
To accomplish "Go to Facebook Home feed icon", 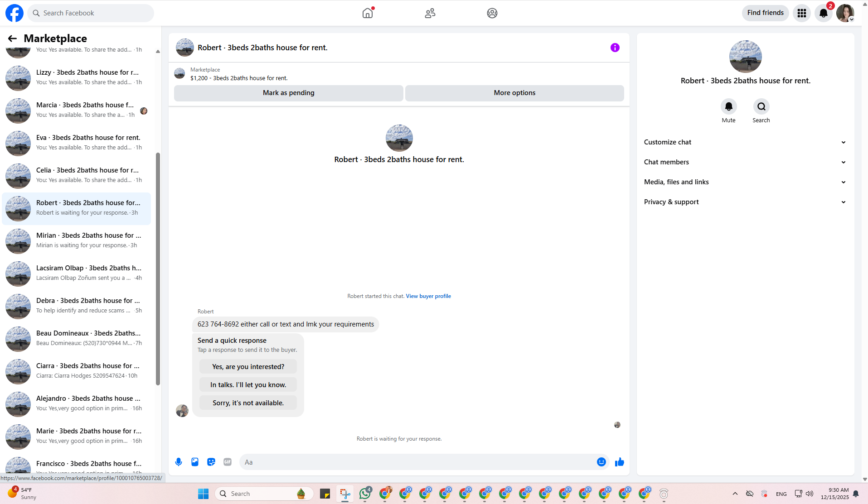I will pos(368,13).
